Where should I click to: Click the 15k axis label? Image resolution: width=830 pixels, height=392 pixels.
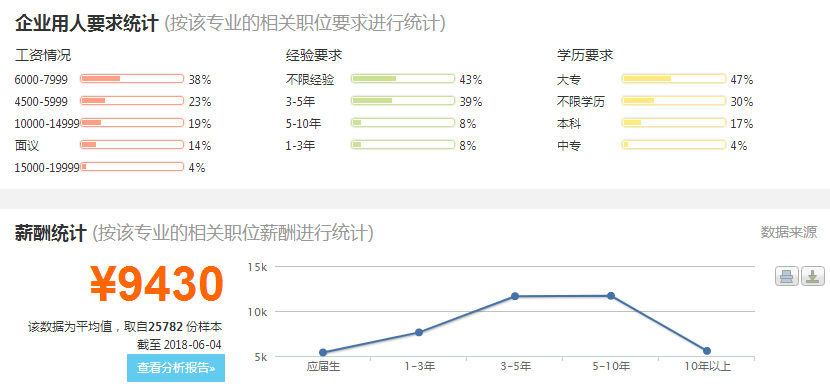[x=258, y=267]
